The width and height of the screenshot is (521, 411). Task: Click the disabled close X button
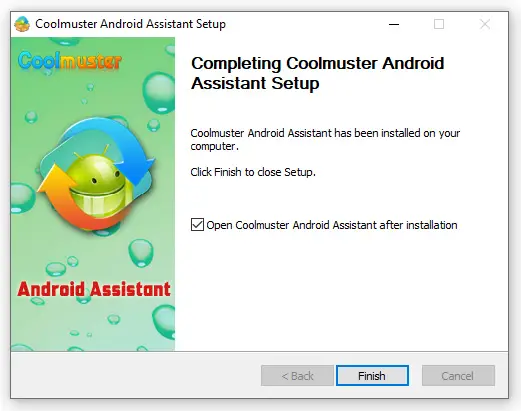[485, 24]
